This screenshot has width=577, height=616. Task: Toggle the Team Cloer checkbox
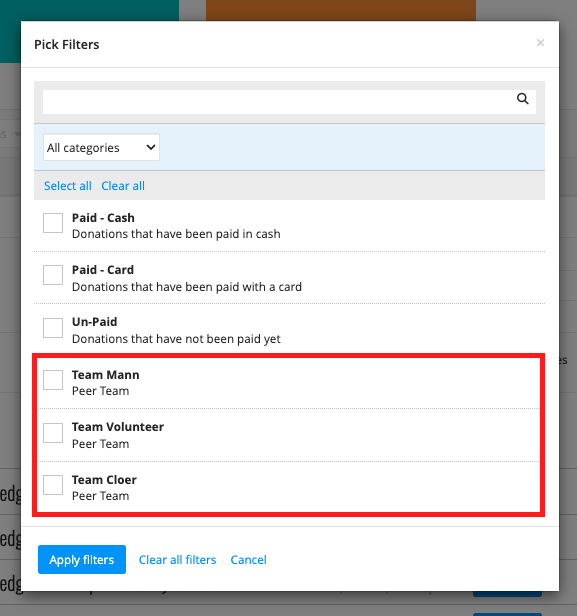53,485
